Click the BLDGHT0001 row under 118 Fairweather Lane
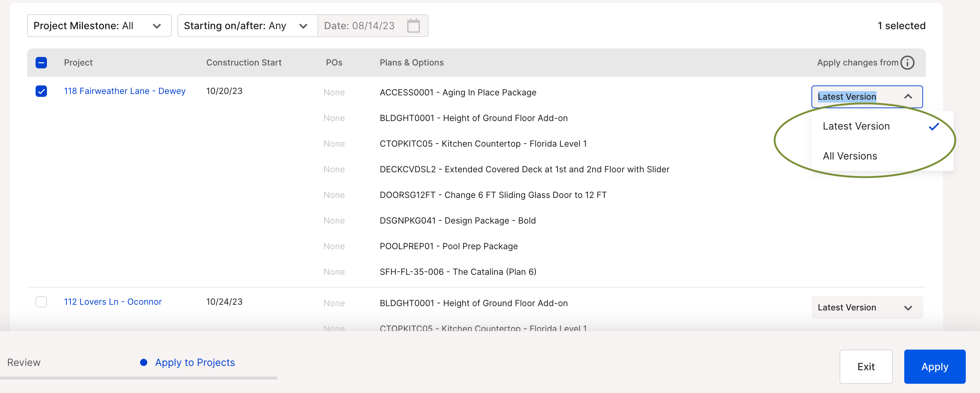The width and height of the screenshot is (980, 393). pos(473,118)
